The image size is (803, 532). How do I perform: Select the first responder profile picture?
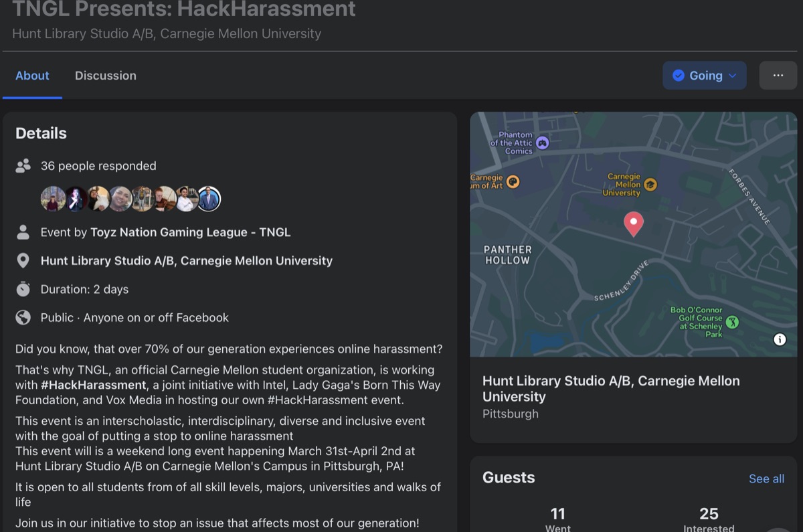(53, 199)
